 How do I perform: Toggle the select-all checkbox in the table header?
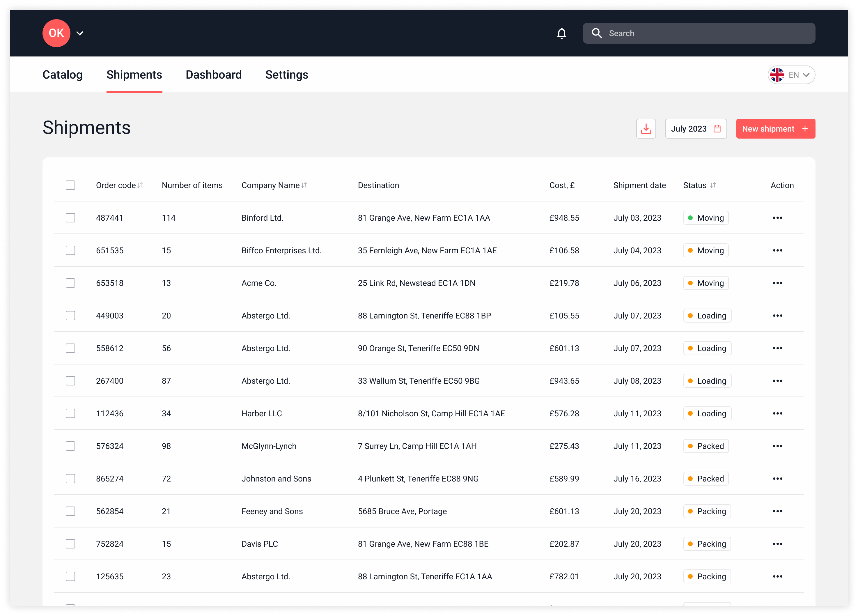tap(71, 185)
